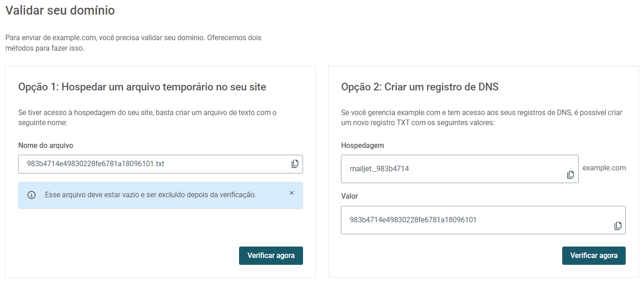Copy the Hospedagem mailjet host value
644x284 pixels.
(x=570, y=175)
